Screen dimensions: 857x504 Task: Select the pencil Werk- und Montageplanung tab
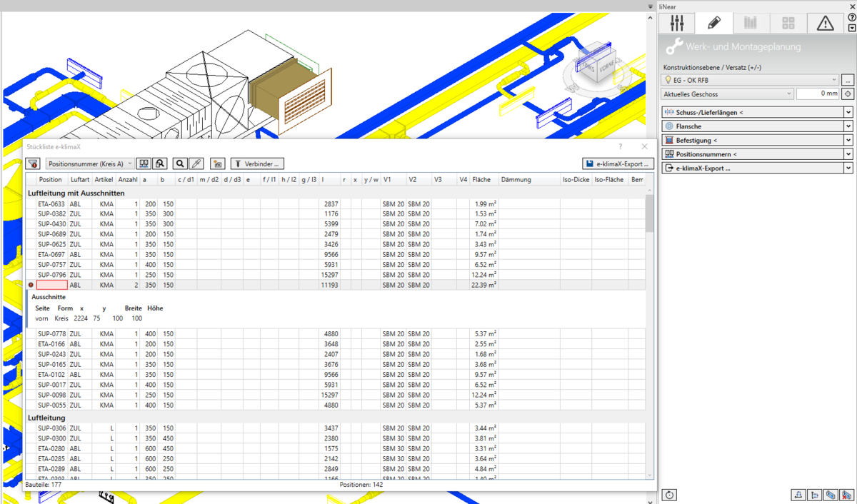tap(714, 23)
